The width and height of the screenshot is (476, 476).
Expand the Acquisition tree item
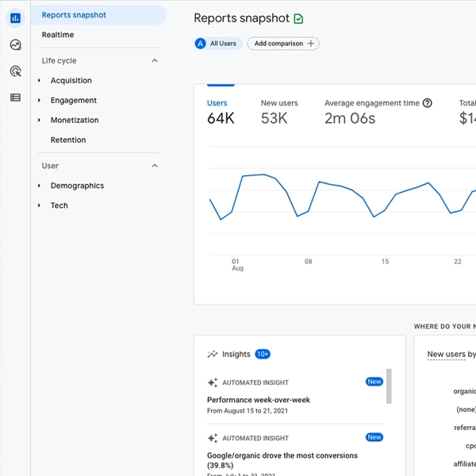40,81
